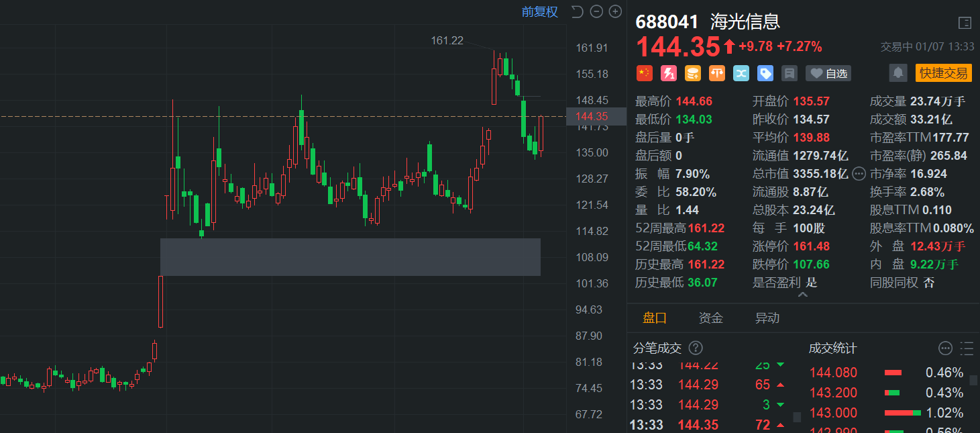This screenshot has width=980, height=433.
Task: Click the 跌停价 107.66 value
Action: coord(812,264)
